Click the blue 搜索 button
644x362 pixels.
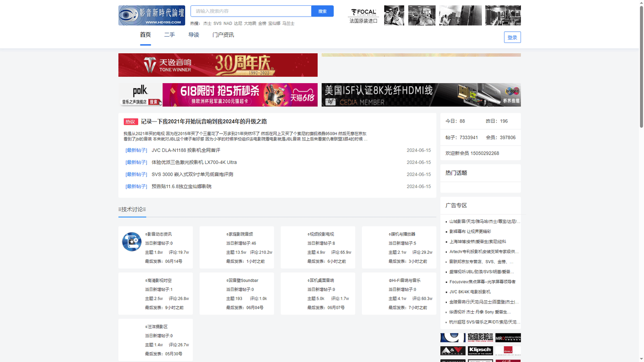coord(322,11)
